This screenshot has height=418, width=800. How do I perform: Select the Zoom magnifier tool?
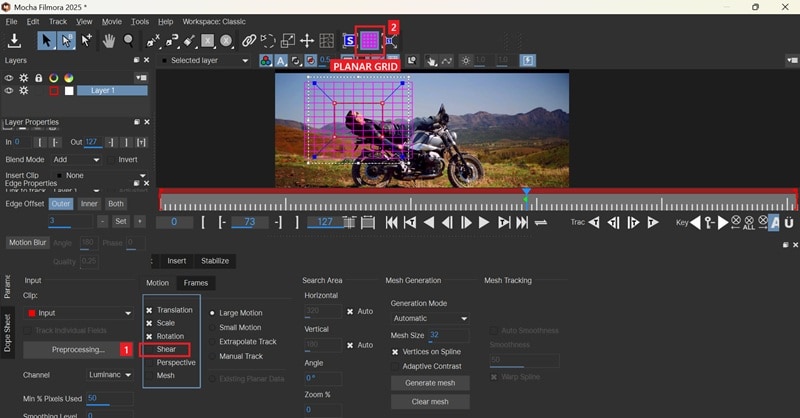click(129, 41)
